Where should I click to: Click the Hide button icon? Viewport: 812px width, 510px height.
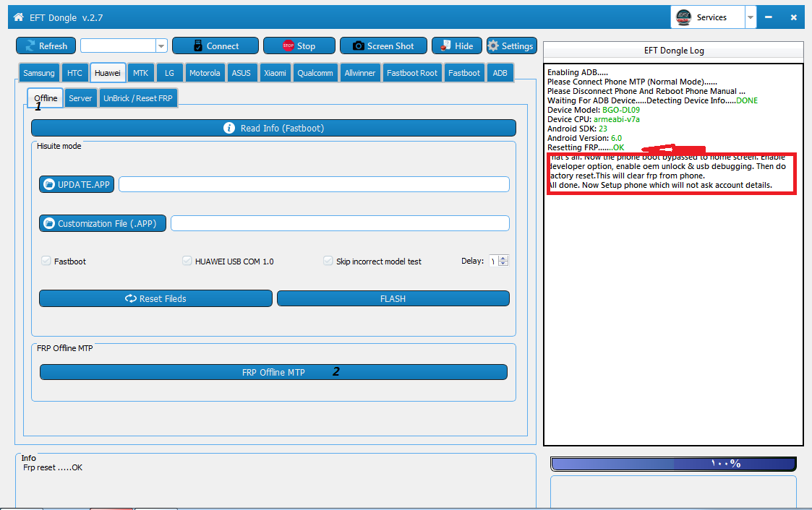point(445,46)
